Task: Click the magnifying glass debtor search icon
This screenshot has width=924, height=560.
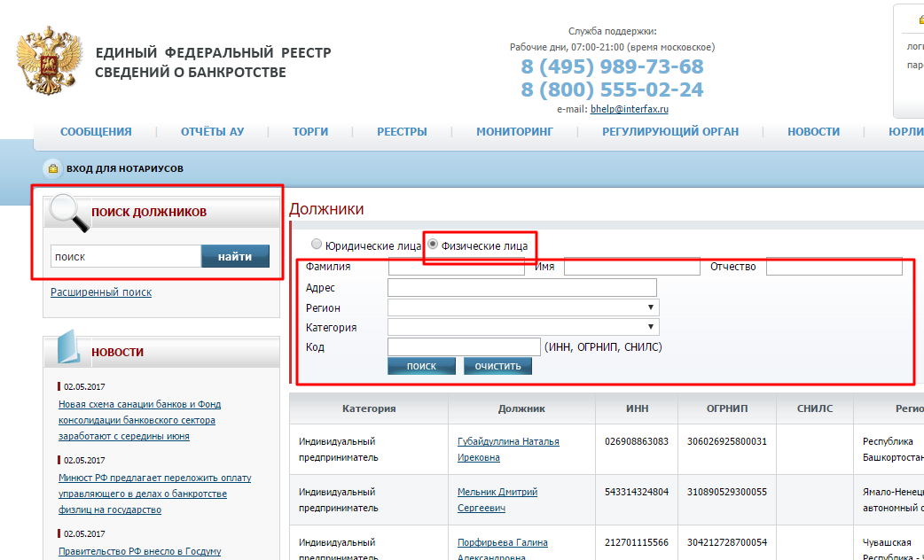Action: click(68, 212)
